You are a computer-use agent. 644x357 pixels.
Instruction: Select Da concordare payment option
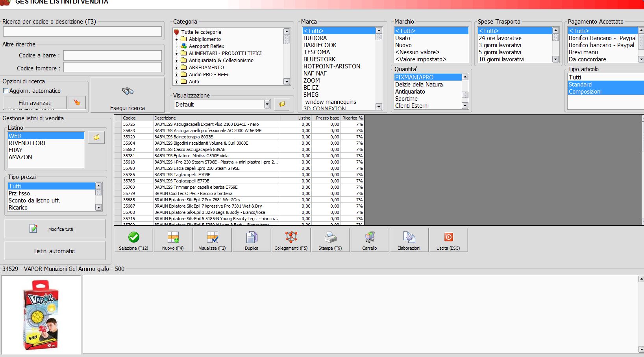pos(603,59)
